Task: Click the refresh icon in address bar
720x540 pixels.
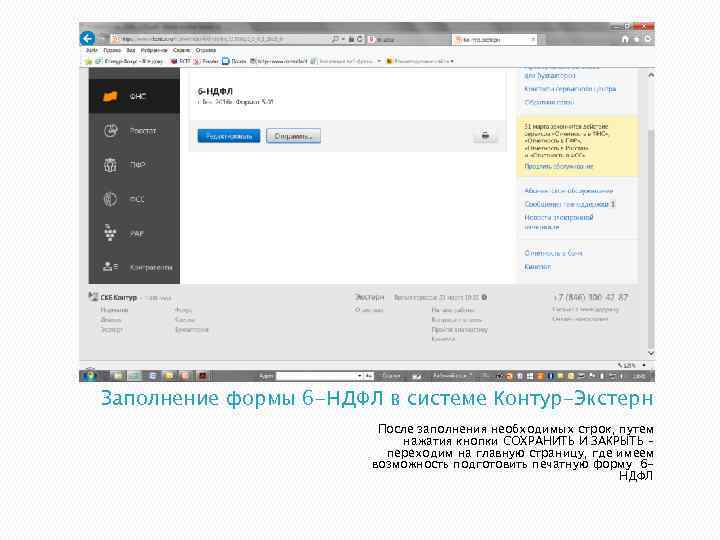Action: coord(360,39)
